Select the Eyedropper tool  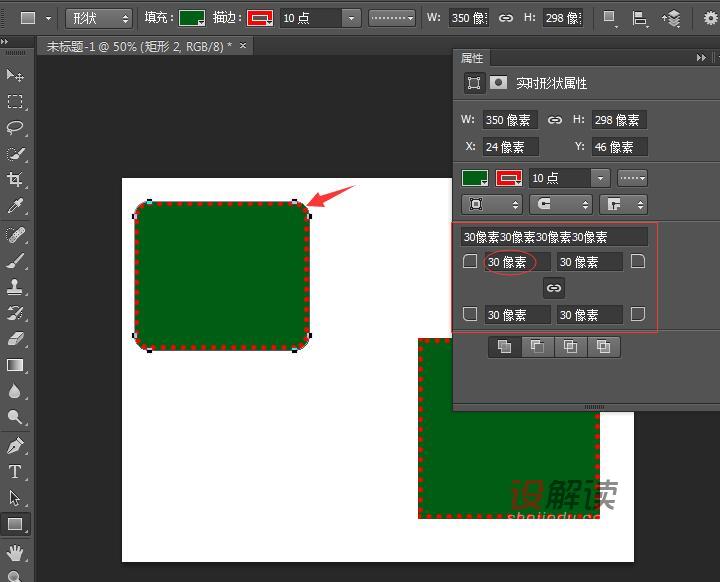[15, 206]
